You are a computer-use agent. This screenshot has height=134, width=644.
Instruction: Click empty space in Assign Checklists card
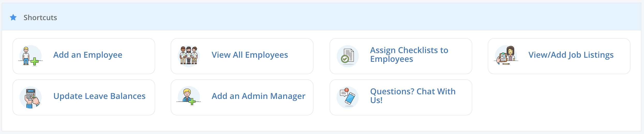460,67
